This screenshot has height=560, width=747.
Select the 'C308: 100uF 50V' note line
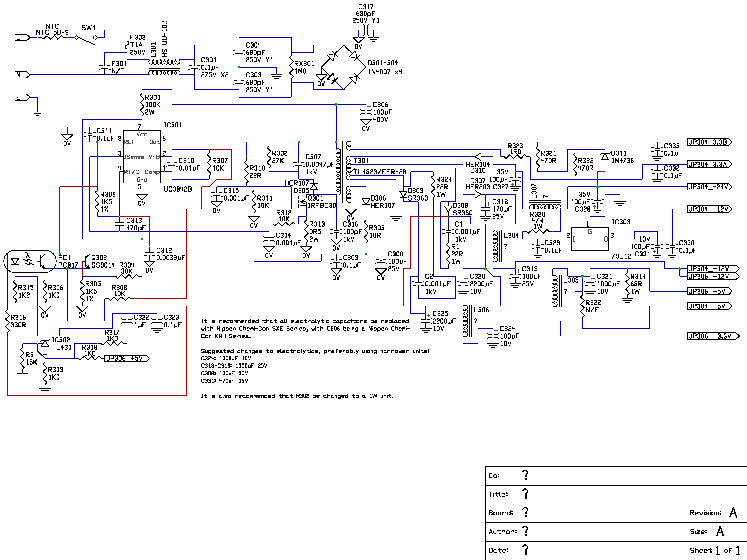(x=225, y=373)
